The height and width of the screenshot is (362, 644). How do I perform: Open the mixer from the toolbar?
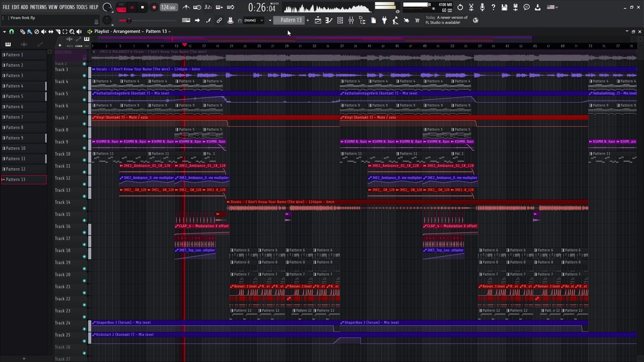(351, 21)
